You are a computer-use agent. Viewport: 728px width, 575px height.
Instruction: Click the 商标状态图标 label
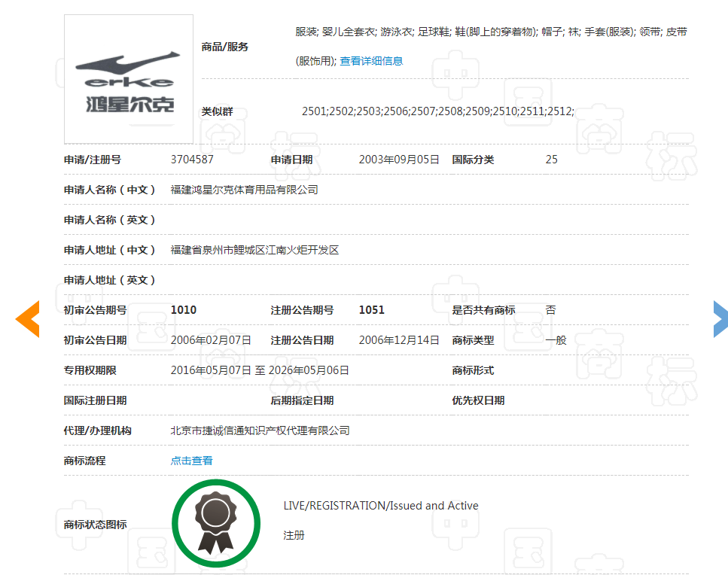click(x=95, y=524)
